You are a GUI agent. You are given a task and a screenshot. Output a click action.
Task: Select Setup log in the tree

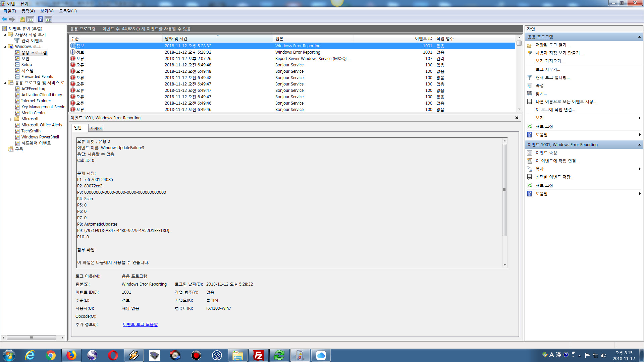point(26,65)
